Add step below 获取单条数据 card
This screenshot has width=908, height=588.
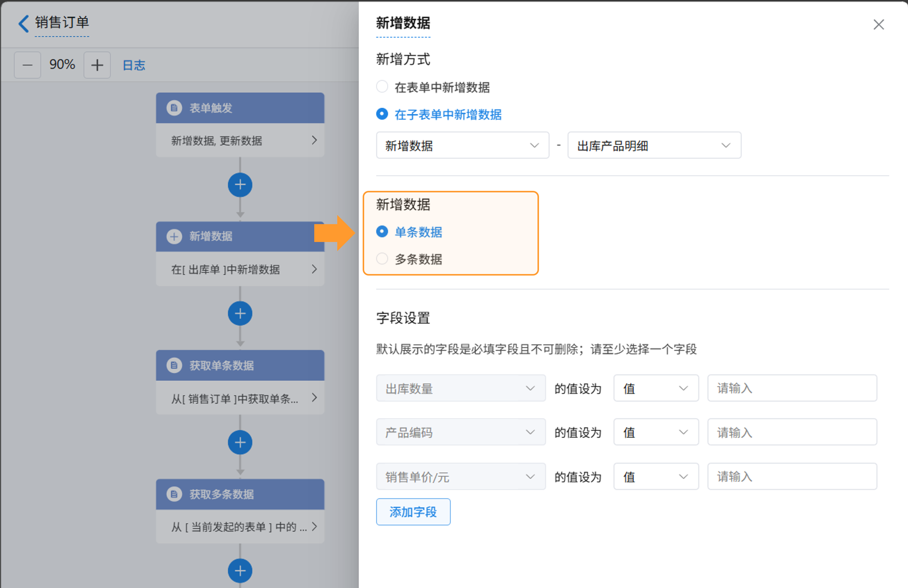point(240,442)
